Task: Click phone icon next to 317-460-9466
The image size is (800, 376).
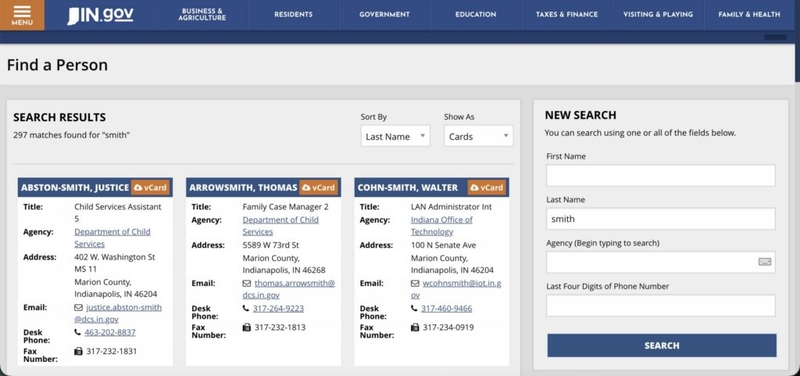Action: tap(414, 309)
